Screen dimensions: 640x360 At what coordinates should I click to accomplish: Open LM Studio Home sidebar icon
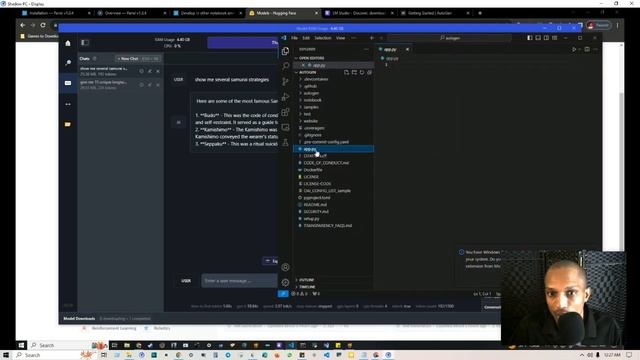click(x=68, y=43)
